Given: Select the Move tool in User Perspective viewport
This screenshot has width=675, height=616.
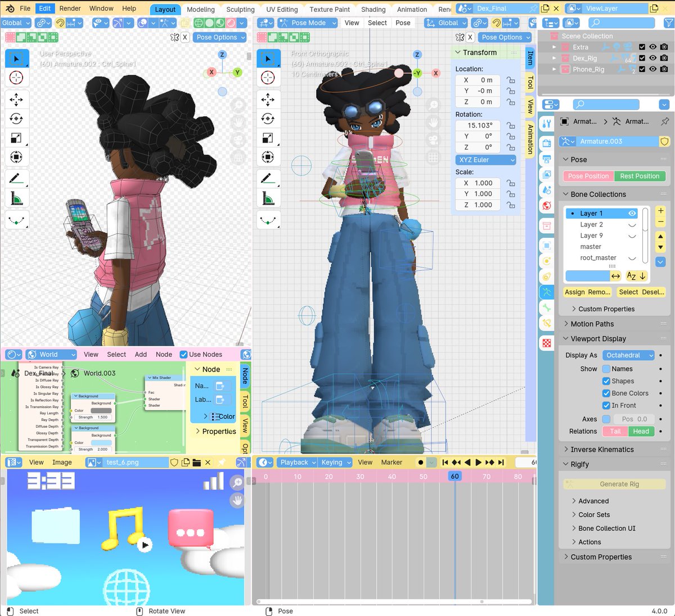Looking at the screenshot, I should point(16,100).
